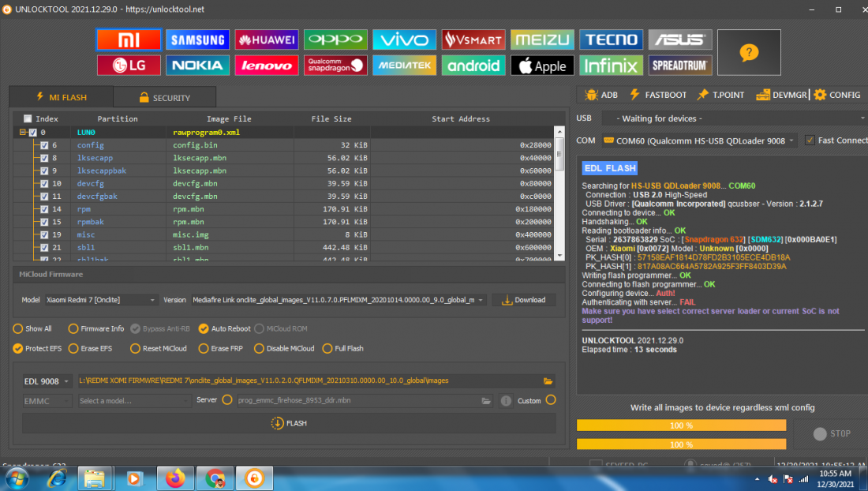
Task: Click the firmware Download button
Action: coord(524,300)
